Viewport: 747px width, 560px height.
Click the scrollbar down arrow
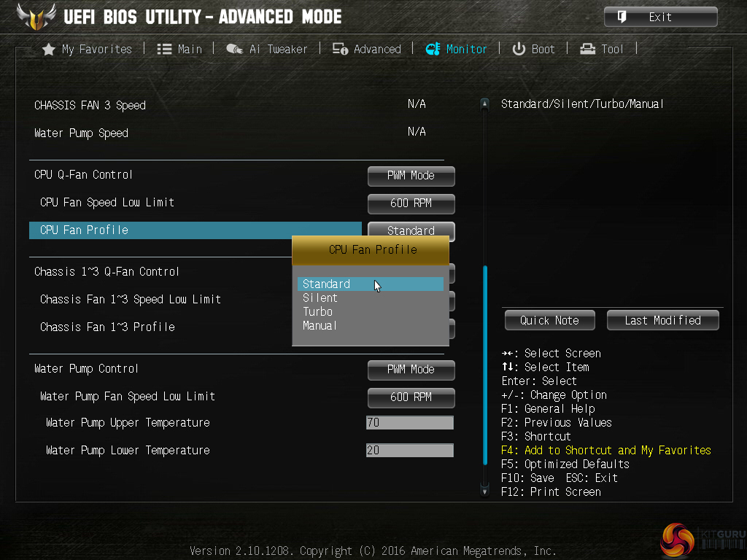point(484,491)
